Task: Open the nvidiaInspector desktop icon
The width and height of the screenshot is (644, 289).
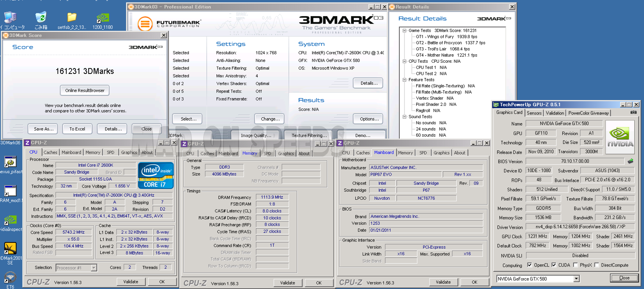Action: tap(10, 220)
